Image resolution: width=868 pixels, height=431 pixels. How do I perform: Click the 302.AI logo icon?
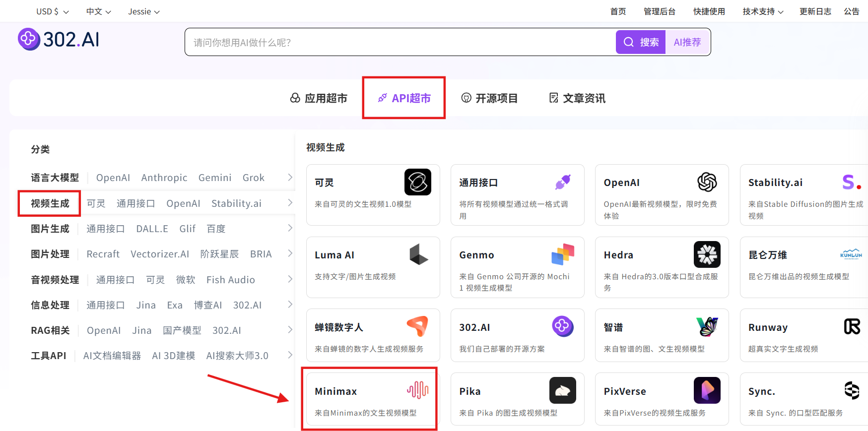pos(29,39)
